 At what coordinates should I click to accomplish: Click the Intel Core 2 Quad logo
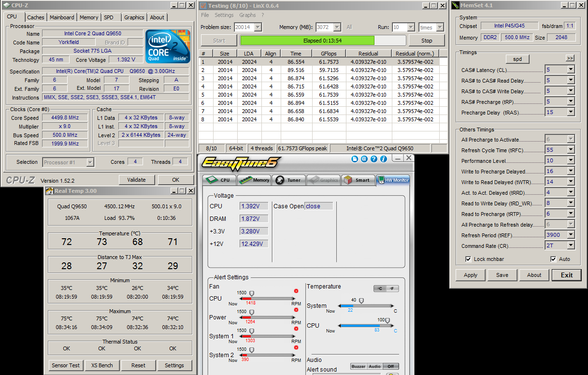click(x=168, y=46)
